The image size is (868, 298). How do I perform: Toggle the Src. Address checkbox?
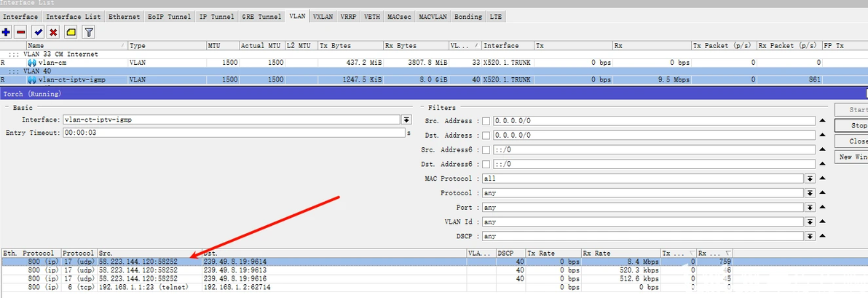tap(486, 121)
